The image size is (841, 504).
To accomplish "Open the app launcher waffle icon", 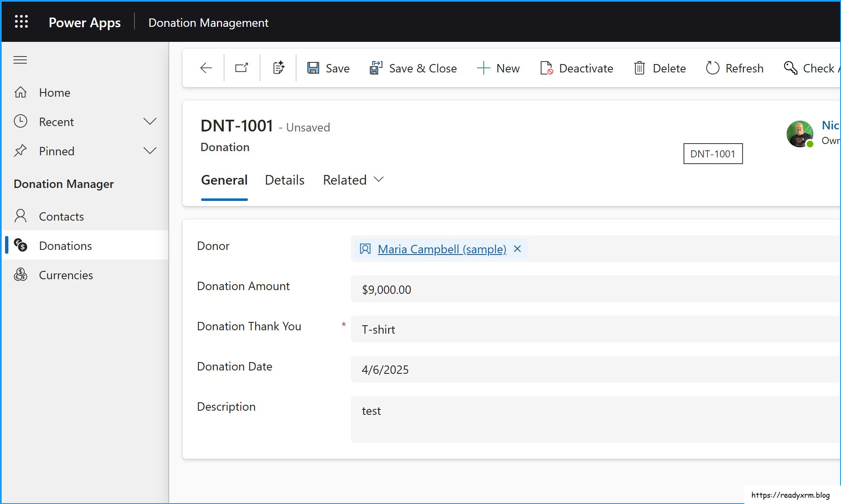I will (x=21, y=22).
